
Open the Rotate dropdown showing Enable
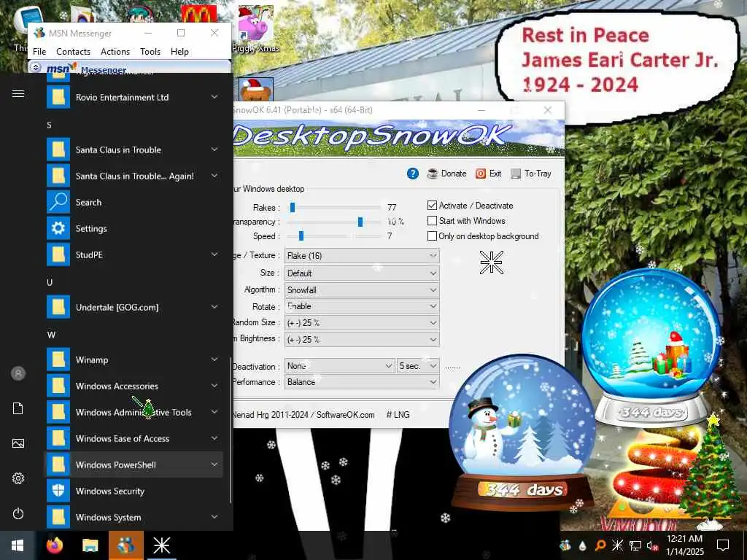(362, 306)
